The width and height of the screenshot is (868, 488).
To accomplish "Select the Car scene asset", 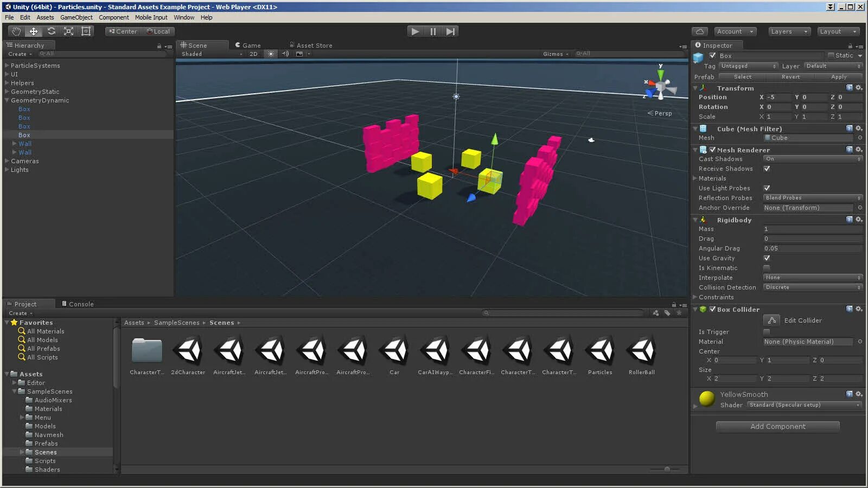I will click(x=394, y=355).
